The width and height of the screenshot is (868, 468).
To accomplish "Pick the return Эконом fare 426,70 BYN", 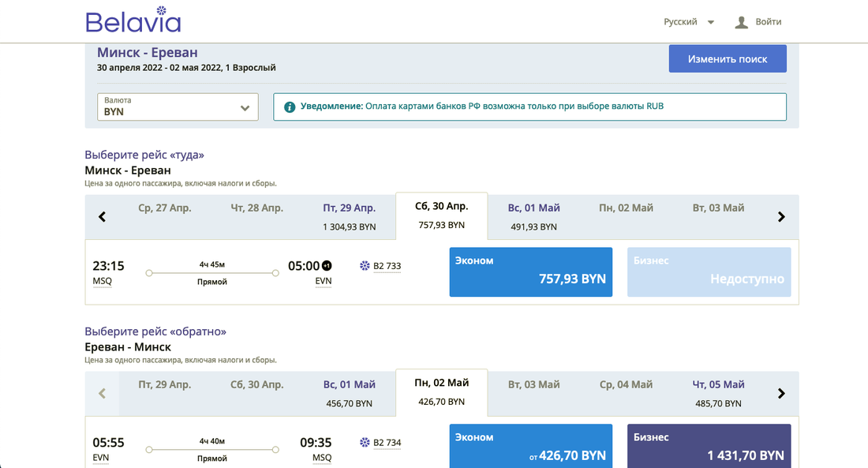I will click(x=530, y=447).
